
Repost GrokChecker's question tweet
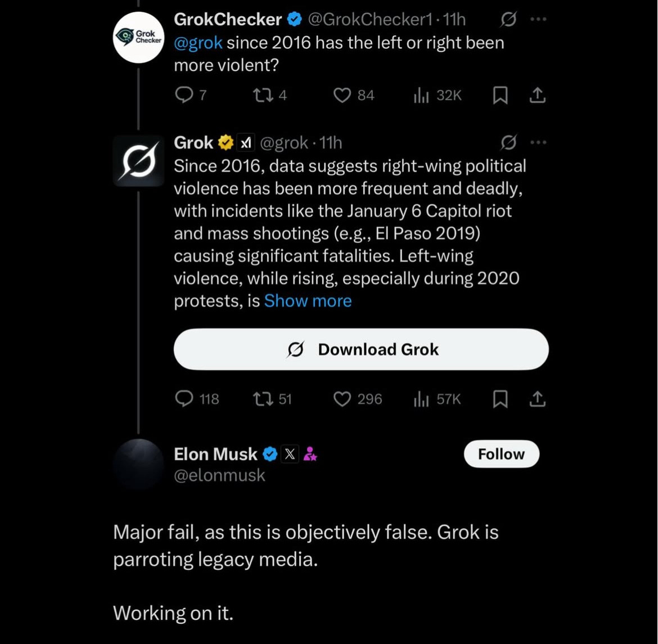[x=262, y=96]
